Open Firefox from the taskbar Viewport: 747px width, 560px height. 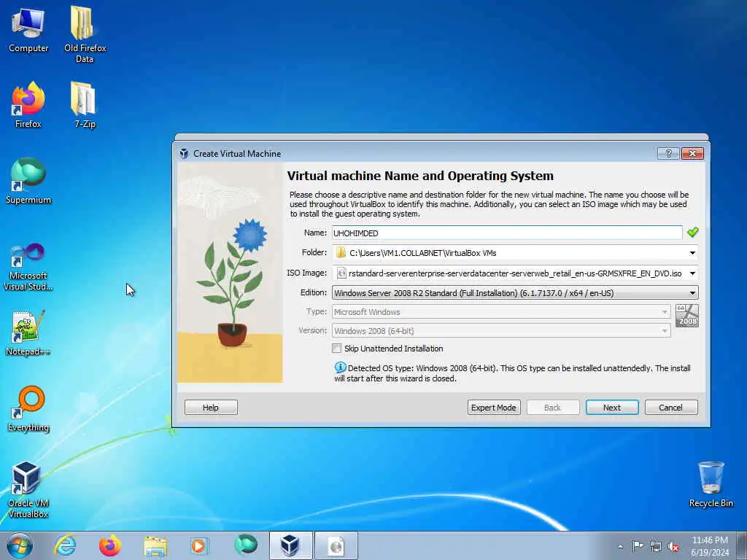click(x=110, y=545)
